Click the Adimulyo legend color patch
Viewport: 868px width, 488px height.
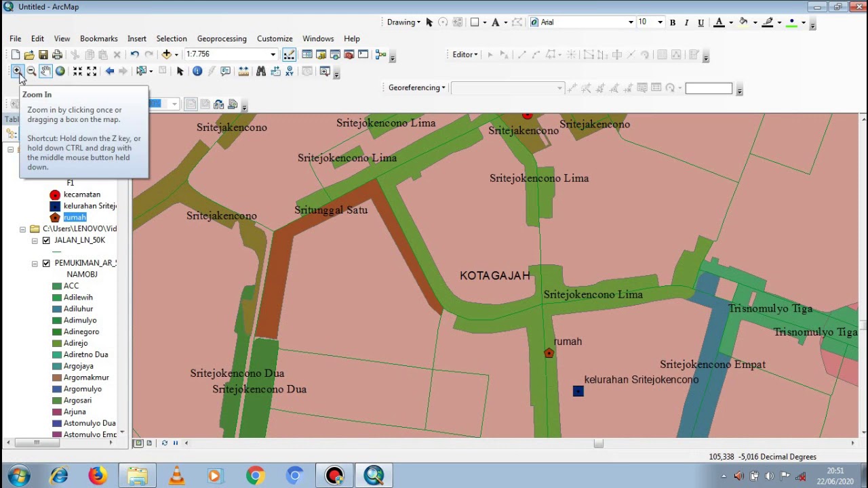point(57,321)
